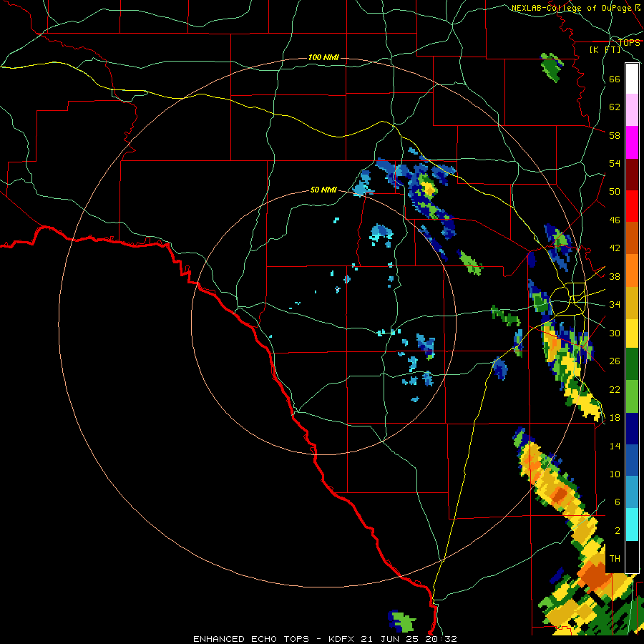Click the TH label on the legend
Image resolution: width=644 pixels, height=644 pixels.
(615, 559)
